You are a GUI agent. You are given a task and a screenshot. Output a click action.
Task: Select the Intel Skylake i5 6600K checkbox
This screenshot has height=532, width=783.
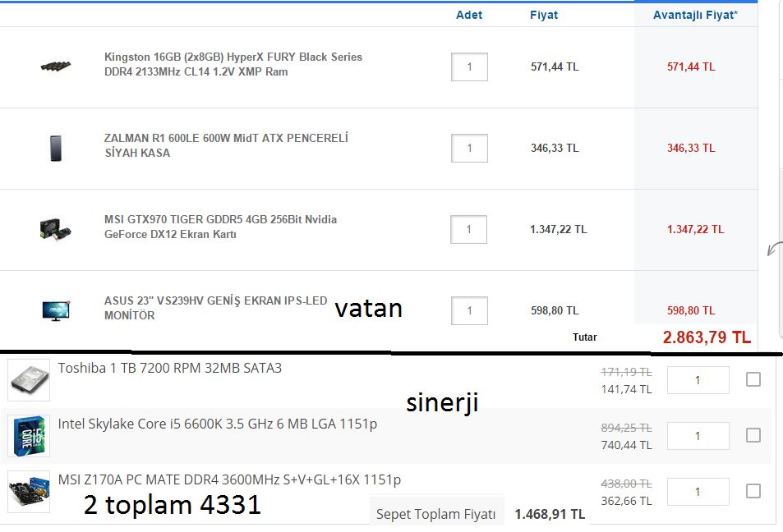pyautogui.click(x=753, y=435)
